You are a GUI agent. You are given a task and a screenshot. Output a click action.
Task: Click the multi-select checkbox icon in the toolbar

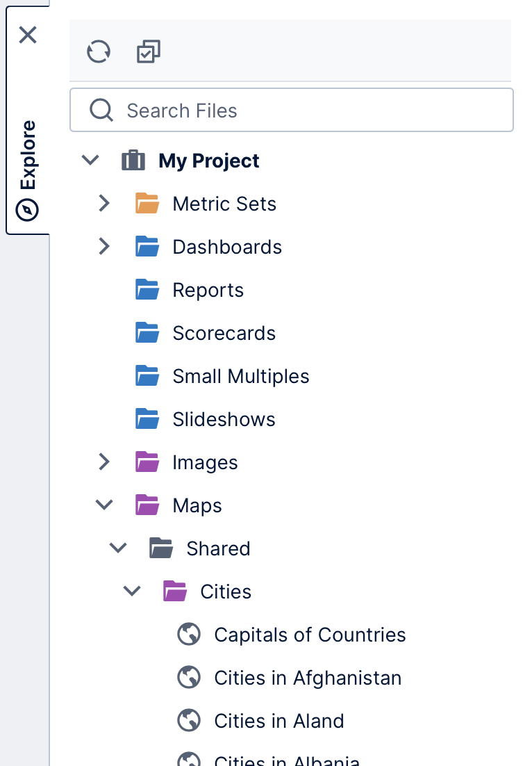point(148,51)
